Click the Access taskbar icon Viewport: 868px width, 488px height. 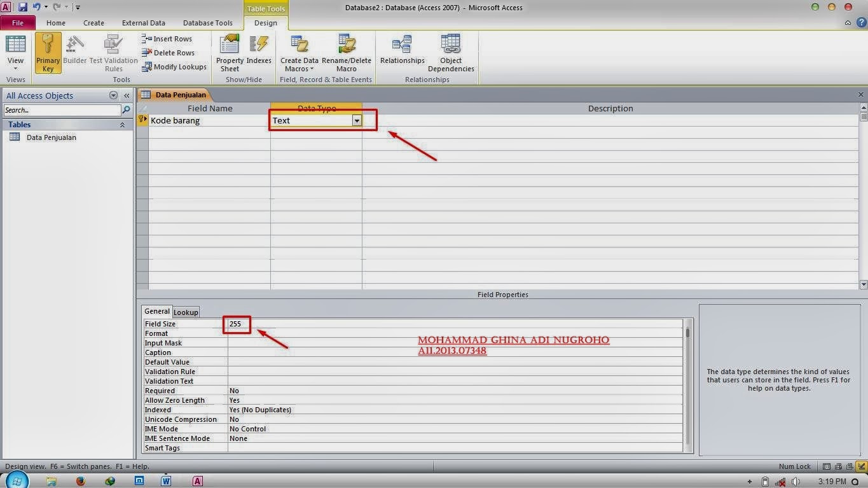(x=198, y=481)
